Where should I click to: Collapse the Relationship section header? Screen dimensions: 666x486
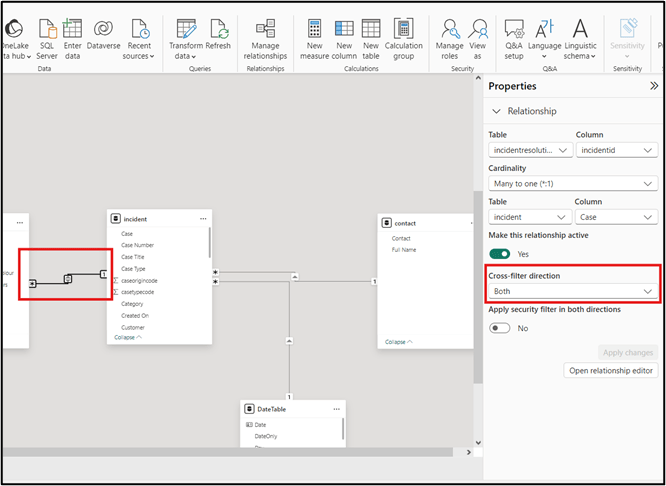point(496,111)
